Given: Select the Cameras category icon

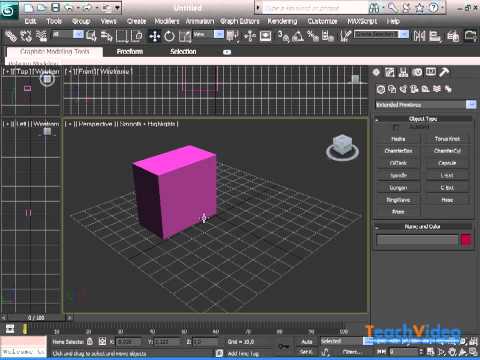Looking at the screenshot, I should click(414, 89).
